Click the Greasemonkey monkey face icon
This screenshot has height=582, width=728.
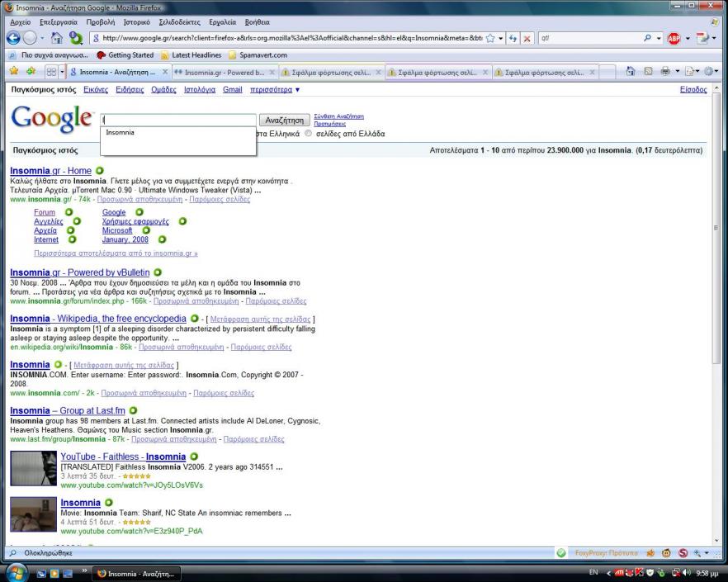click(x=666, y=553)
